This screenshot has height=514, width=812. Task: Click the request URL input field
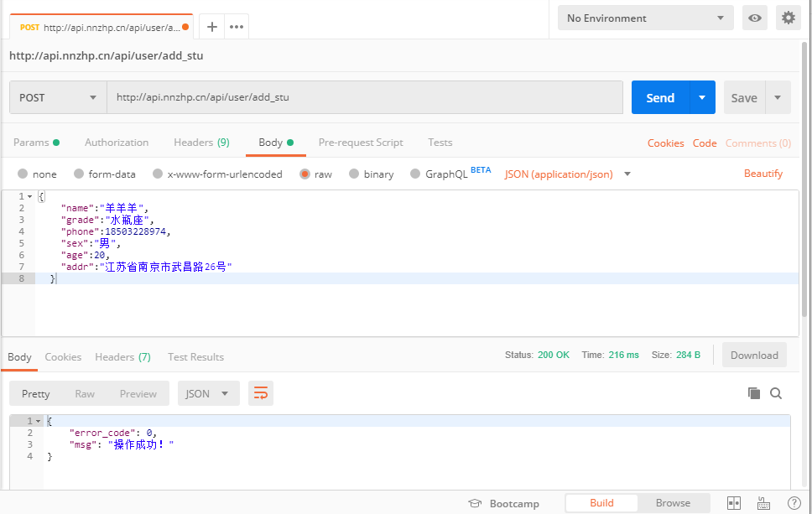point(365,97)
